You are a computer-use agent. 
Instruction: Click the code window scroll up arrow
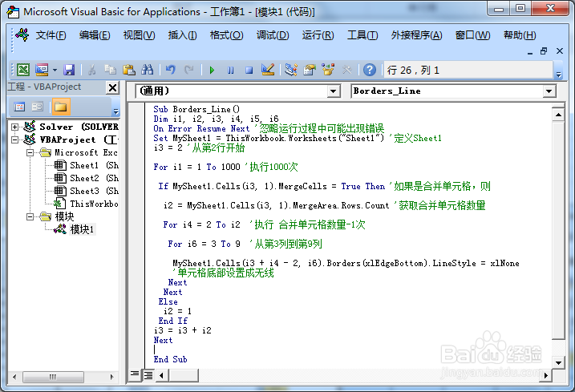(x=558, y=115)
